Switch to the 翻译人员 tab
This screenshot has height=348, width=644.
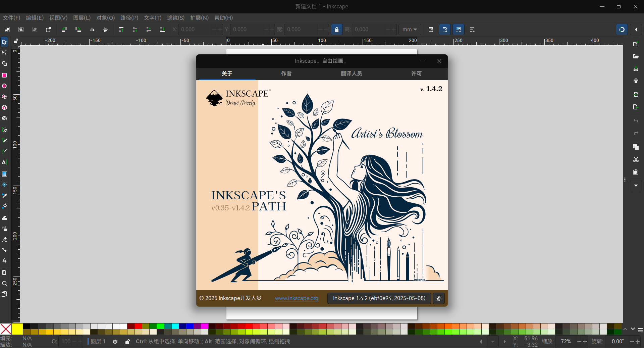coord(351,73)
